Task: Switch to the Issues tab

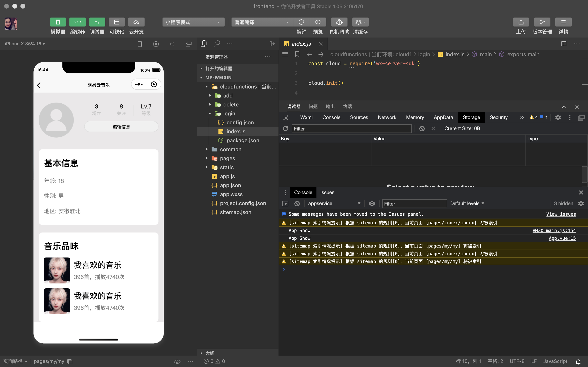Action: (327, 192)
